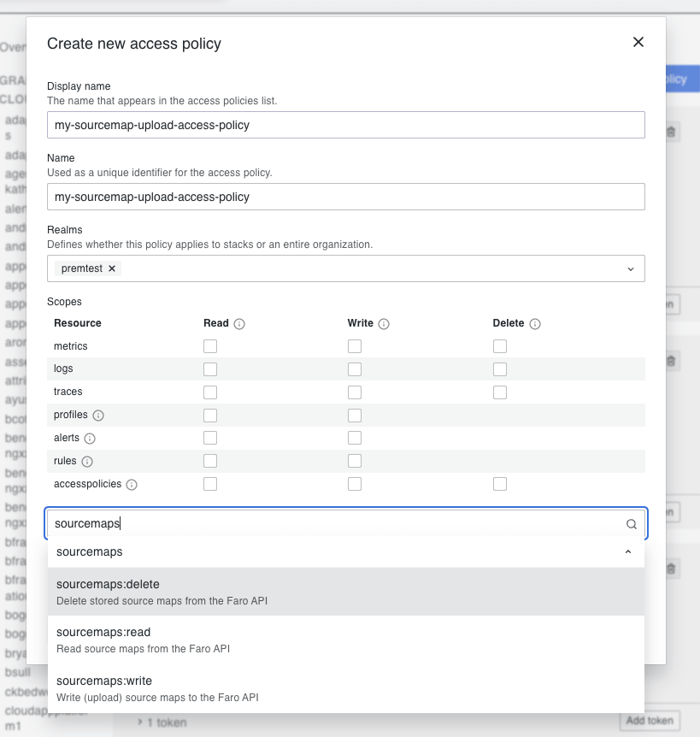The height and width of the screenshot is (737, 700).
Task: Tick the Delete checkbox for traces
Action: pos(500,392)
